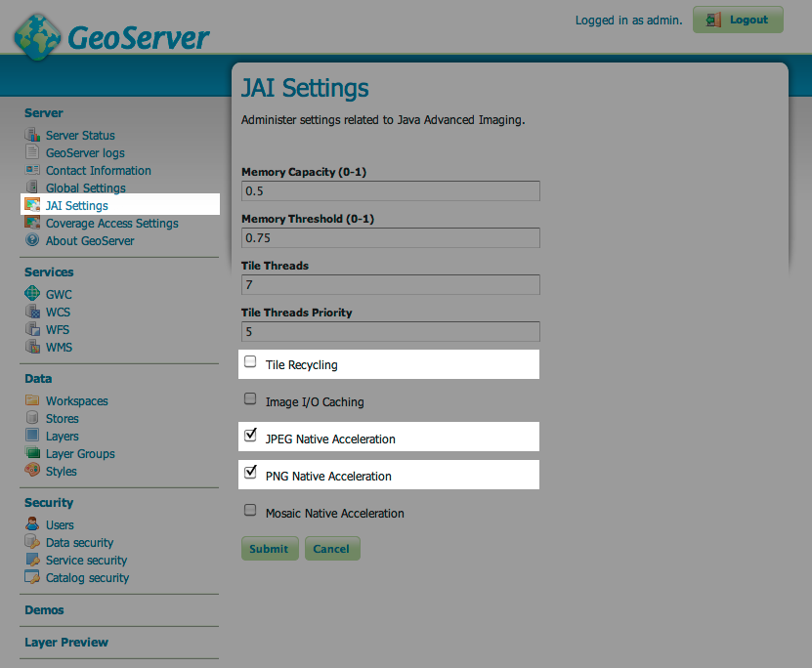Click the Stores database icon
This screenshot has width=812, height=668.
(32, 417)
